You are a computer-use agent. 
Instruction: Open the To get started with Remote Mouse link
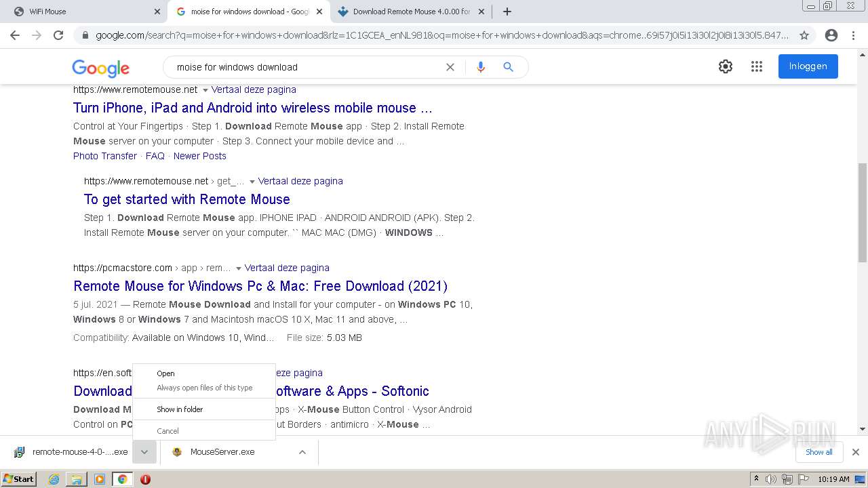pos(187,199)
